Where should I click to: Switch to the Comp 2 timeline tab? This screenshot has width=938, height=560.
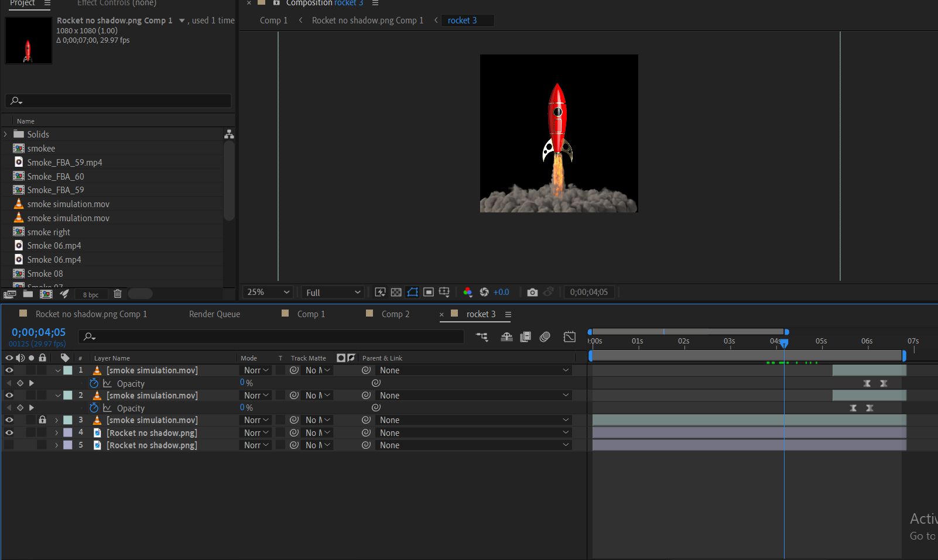click(395, 314)
